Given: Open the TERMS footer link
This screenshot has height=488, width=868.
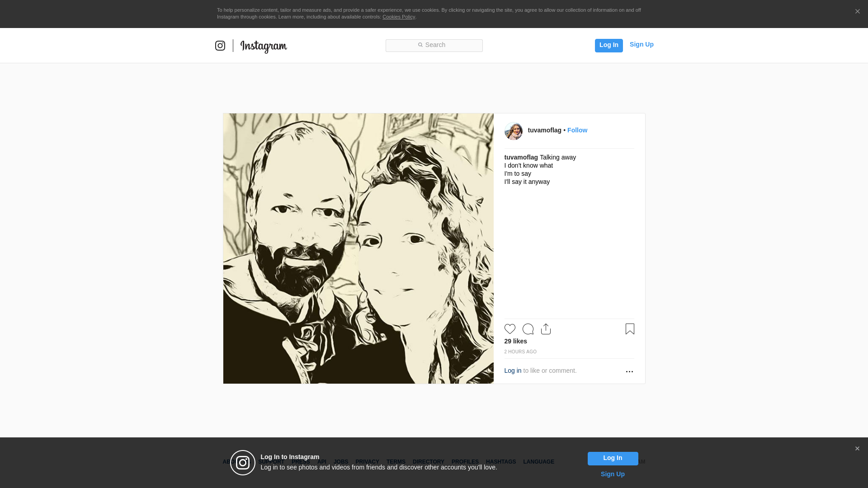Looking at the screenshot, I should (x=396, y=462).
